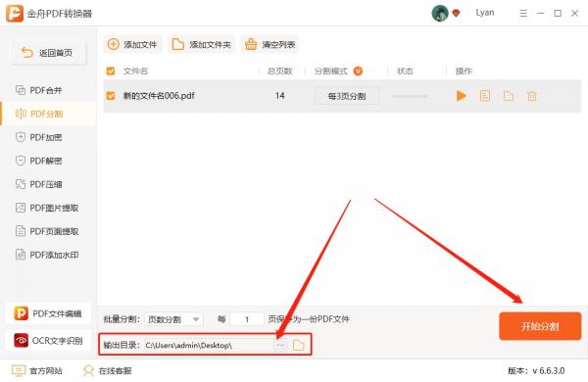Image resolution: width=588 pixels, height=382 pixels.
Task: Expand the 页数分割 batch split dropdown
Action: tap(174, 319)
